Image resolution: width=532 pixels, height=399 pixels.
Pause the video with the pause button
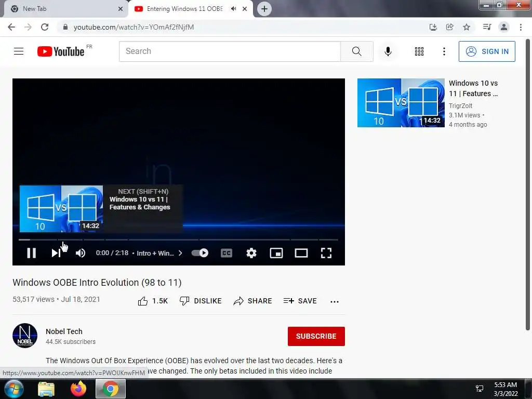31,253
